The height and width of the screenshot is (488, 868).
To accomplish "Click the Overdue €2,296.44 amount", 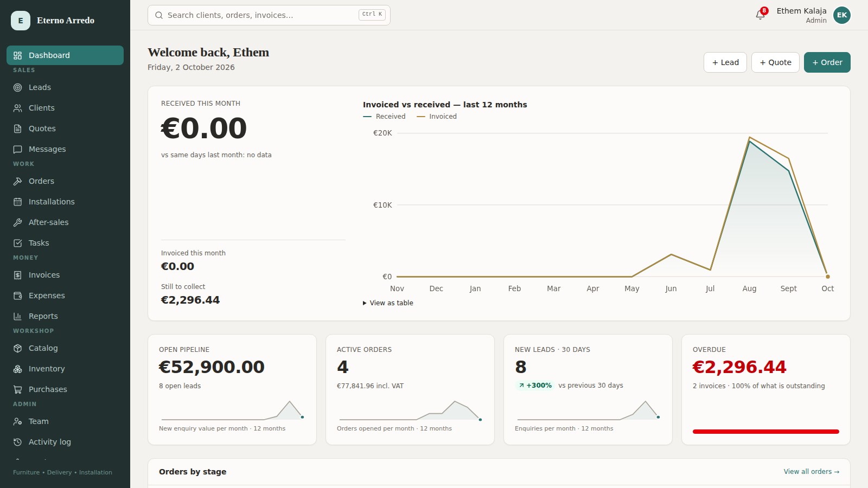I will tap(739, 367).
